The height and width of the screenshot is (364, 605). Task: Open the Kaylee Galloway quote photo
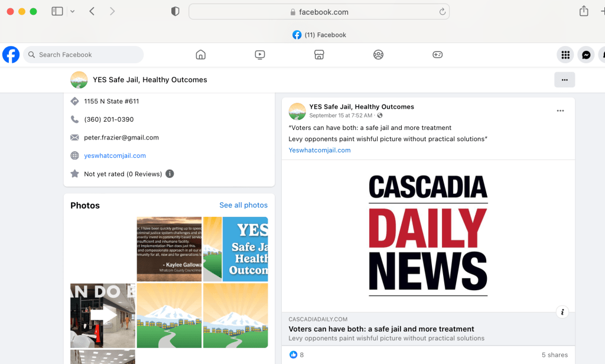coord(169,249)
